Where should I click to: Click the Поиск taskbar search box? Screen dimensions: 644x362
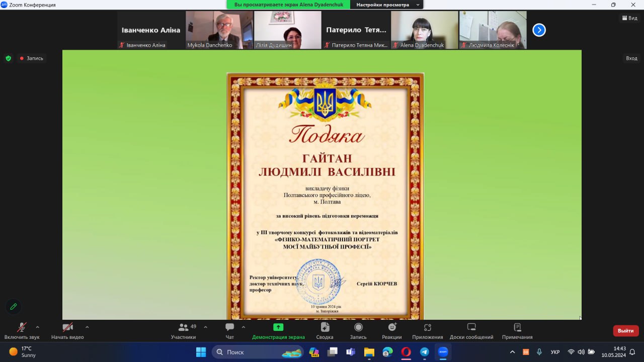257,352
